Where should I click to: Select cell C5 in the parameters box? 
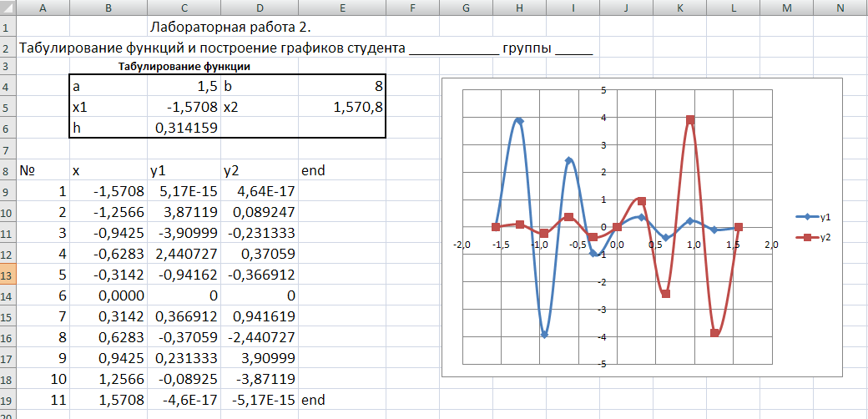click(x=184, y=107)
